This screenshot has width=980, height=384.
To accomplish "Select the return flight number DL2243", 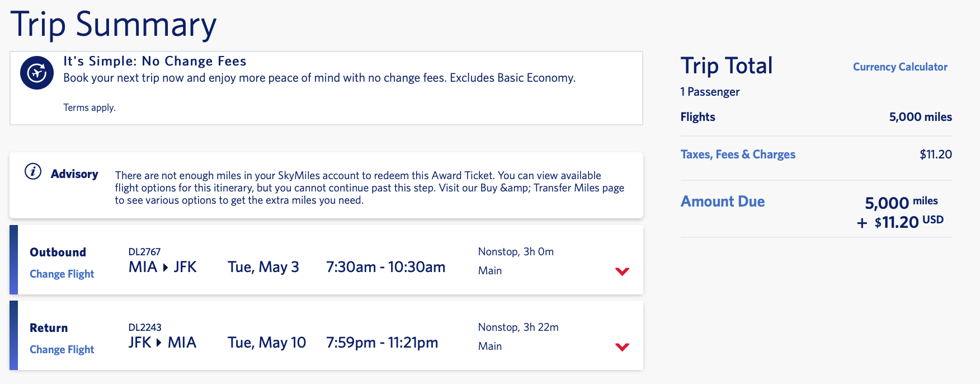I will (145, 327).
